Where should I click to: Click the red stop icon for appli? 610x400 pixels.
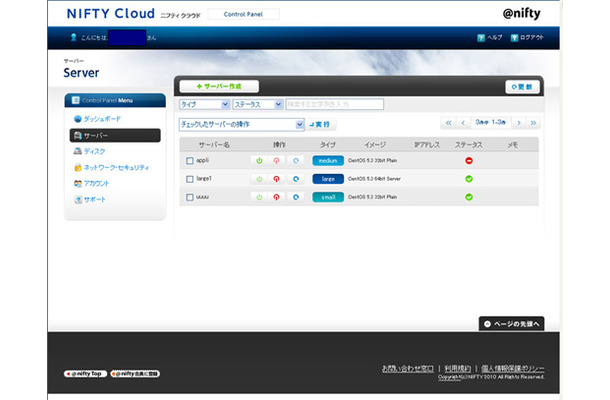click(x=276, y=161)
